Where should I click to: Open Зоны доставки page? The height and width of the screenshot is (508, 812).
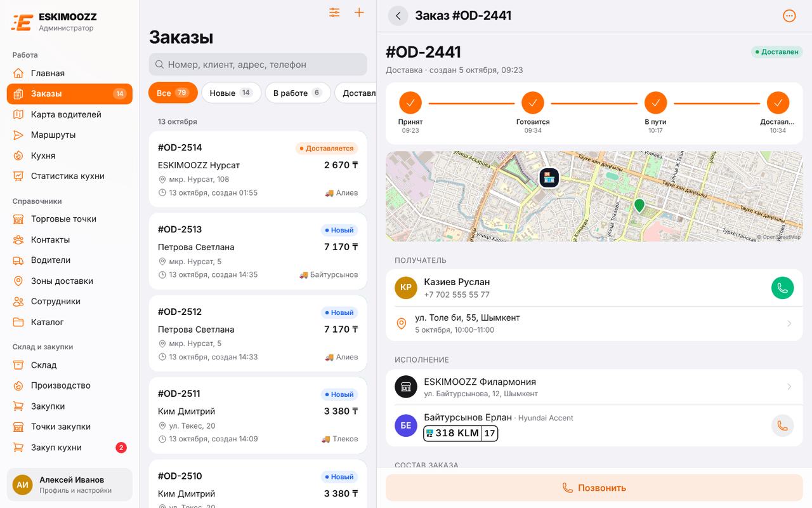pos(70,281)
